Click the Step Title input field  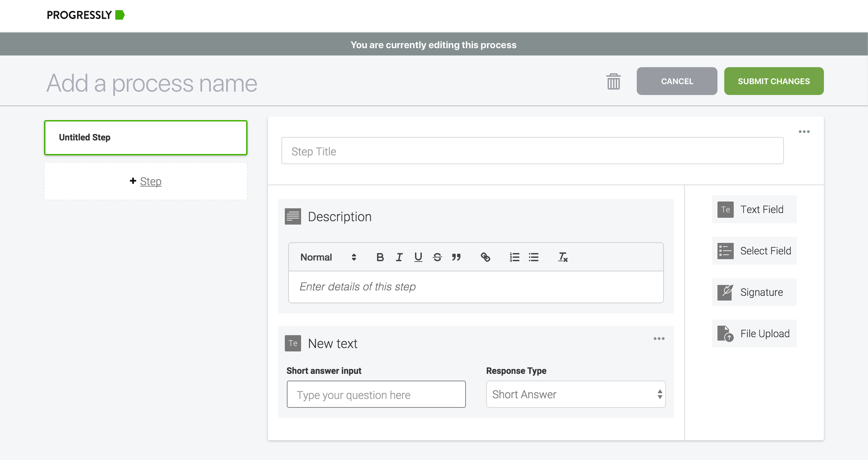tap(532, 151)
